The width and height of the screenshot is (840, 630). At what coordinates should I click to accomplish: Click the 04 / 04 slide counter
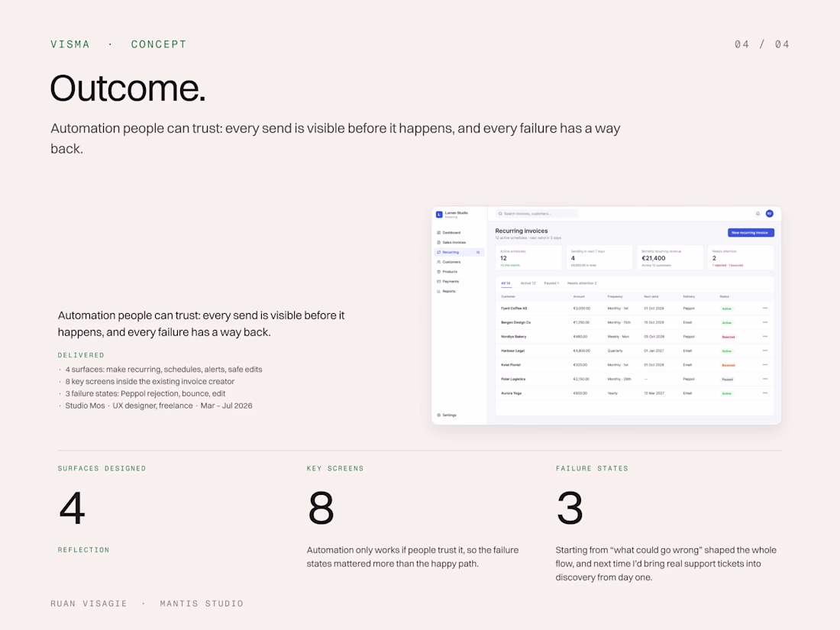click(x=762, y=44)
